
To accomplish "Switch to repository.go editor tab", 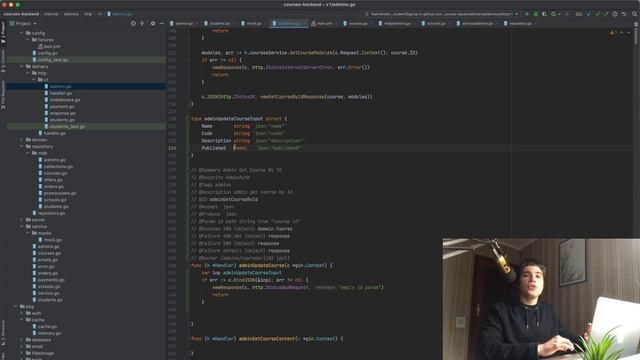I will pyautogui.click(x=519, y=24).
